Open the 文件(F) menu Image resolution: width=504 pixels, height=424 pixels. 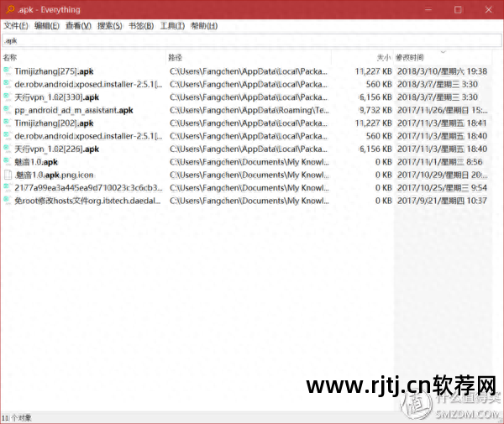coord(16,26)
